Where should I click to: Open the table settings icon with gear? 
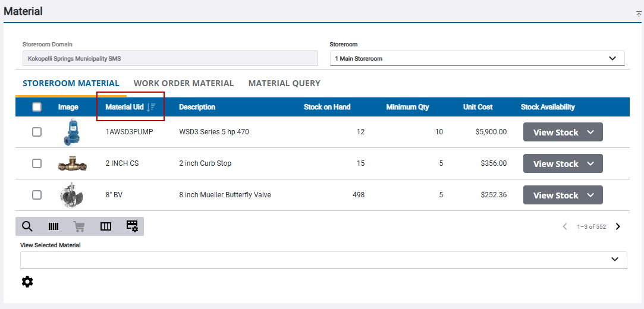132,226
